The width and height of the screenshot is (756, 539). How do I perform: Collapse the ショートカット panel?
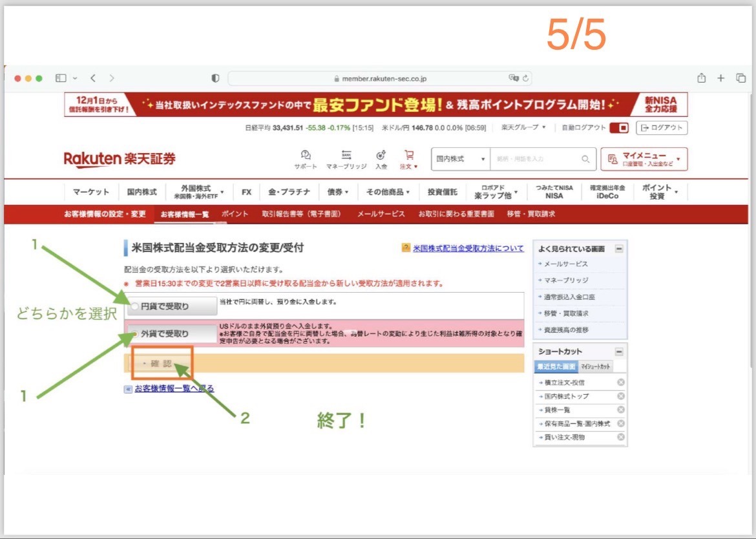(x=619, y=352)
